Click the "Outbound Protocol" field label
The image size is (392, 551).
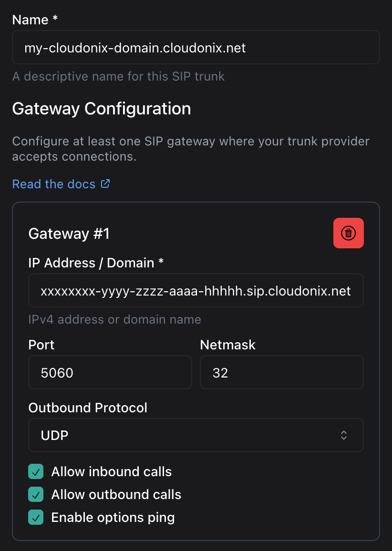click(x=88, y=408)
